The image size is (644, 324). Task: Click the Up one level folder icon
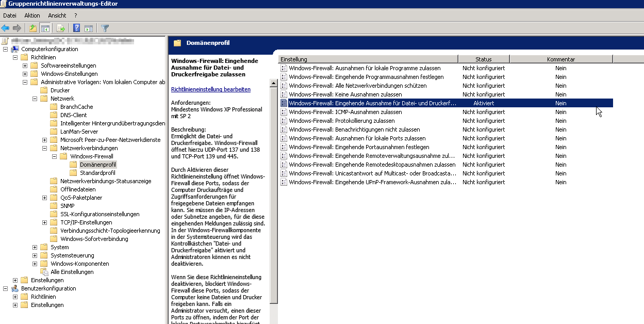[x=33, y=28]
